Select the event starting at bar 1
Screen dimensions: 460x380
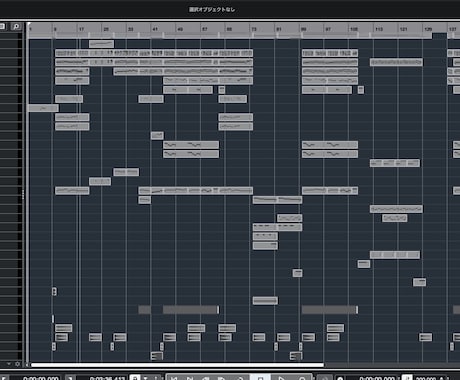point(43,108)
